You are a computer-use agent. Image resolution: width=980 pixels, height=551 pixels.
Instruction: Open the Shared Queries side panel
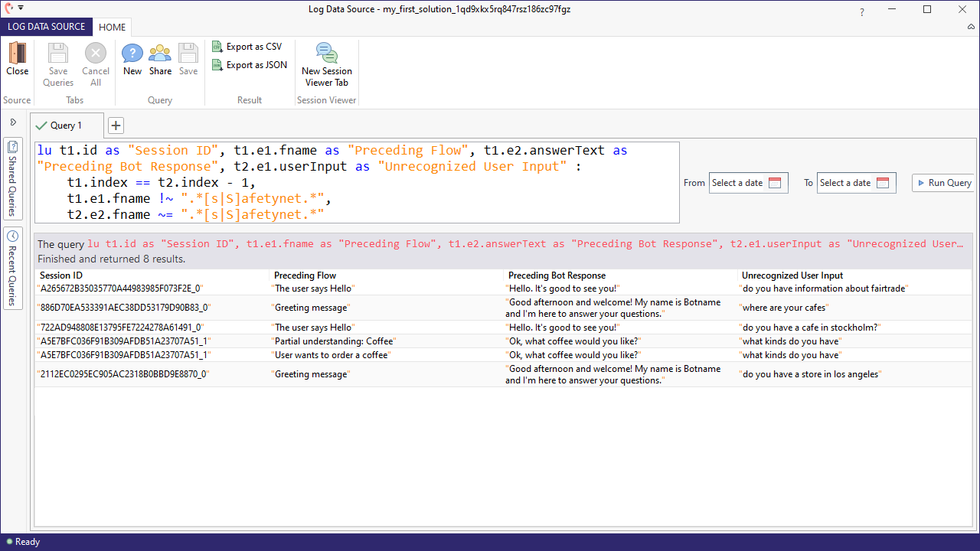[13, 178]
